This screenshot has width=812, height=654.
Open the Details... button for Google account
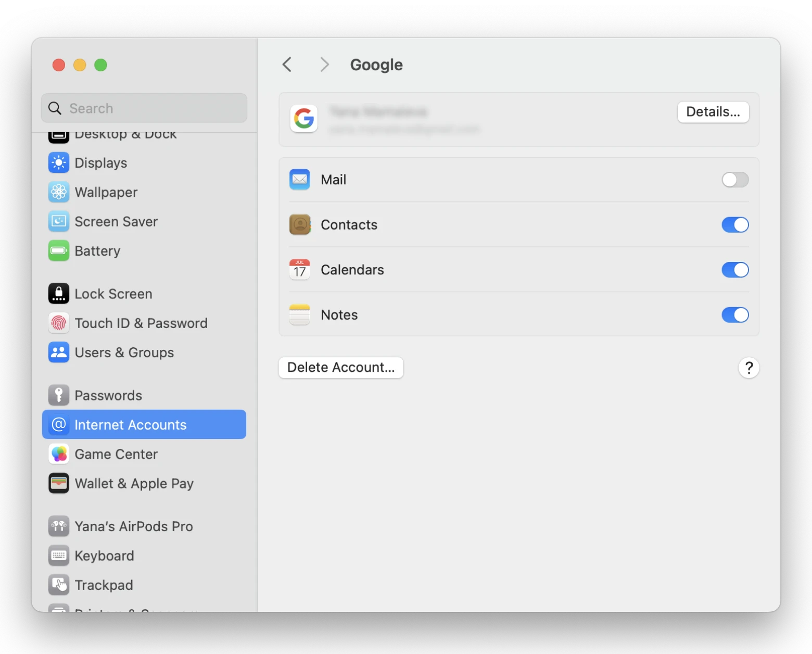point(713,112)
